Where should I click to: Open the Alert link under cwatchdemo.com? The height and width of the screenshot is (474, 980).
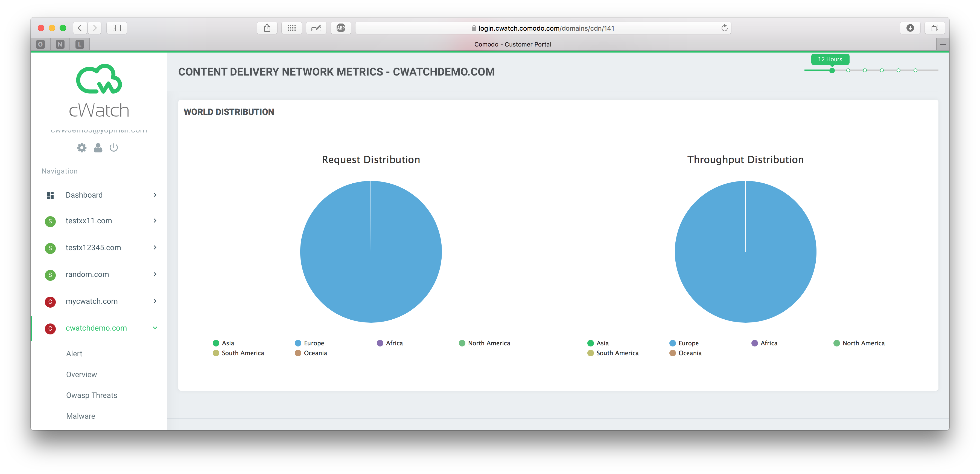pos(74,354)
